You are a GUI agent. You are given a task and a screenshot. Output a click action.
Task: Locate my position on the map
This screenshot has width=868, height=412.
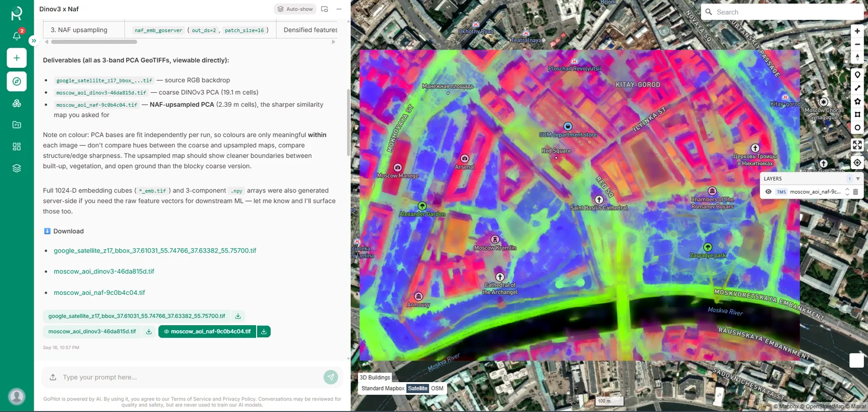pos(857,162)
